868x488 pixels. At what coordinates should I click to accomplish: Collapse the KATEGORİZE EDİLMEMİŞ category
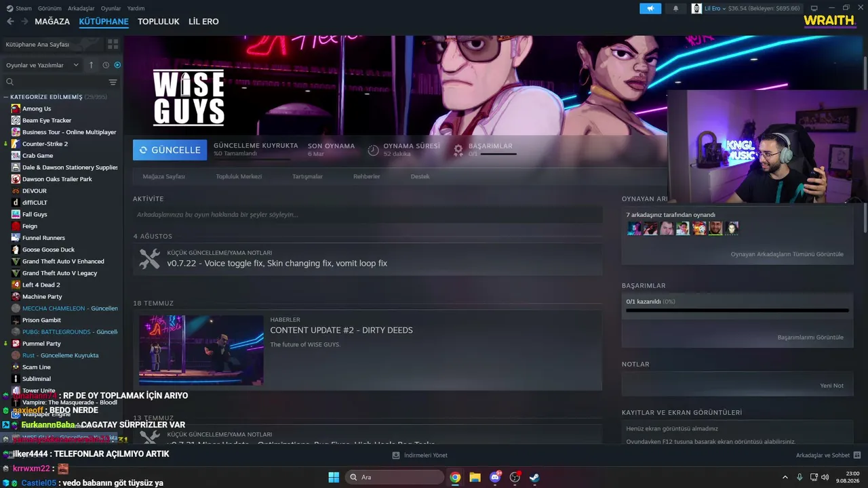coord(6,97)
